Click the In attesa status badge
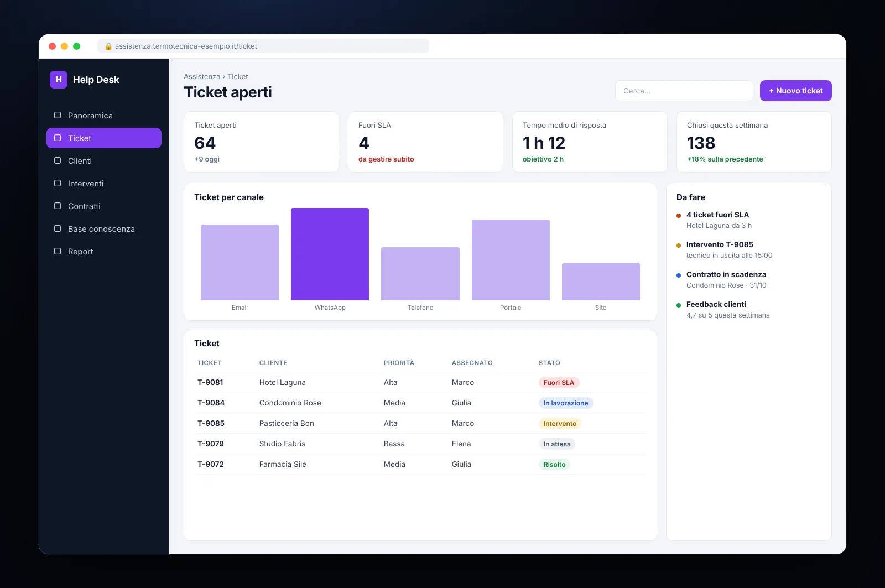This screenshot has width=885, height=588. 557,444
